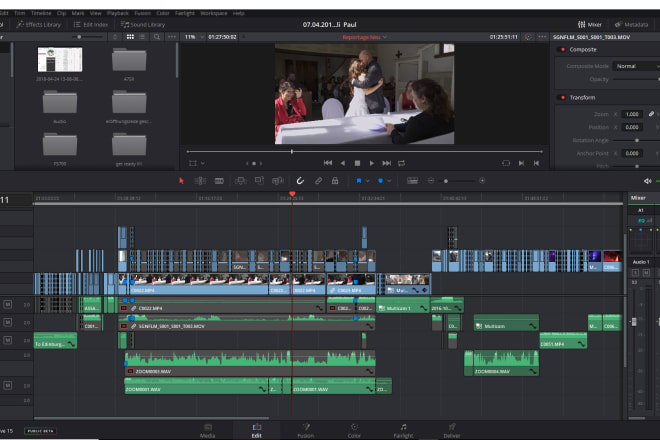Screen dimensions: 660x440
Task: Jump to previous edit point icon
Action: pyautogui.click(x=536, y=163)
